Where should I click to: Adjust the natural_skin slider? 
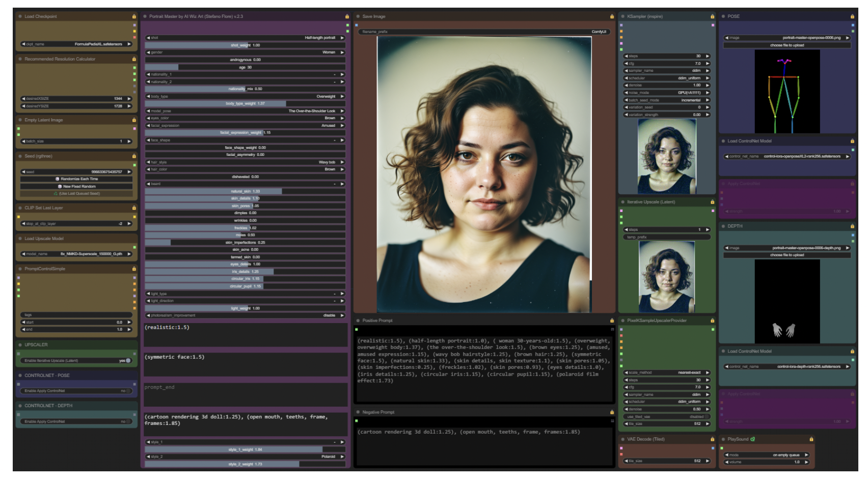[245, 191]
